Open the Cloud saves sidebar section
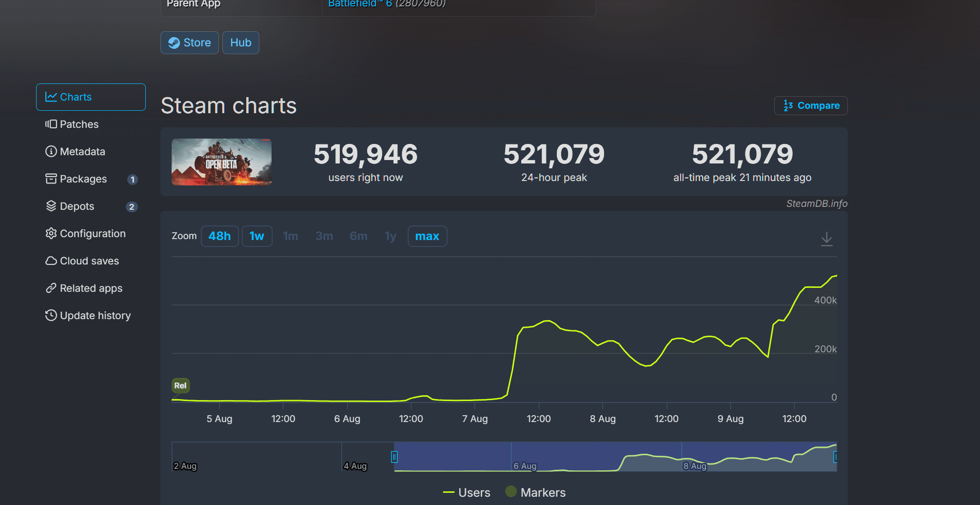Image resolution: width=980 pixels, height=505 pixels. [x=91, y=261]
